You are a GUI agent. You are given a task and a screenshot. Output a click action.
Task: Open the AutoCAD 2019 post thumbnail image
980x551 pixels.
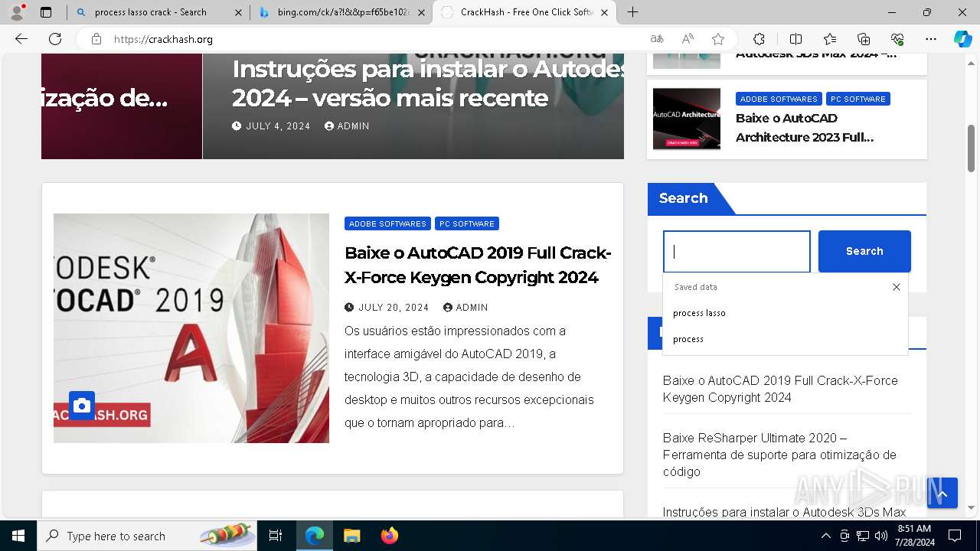[191, 328]
